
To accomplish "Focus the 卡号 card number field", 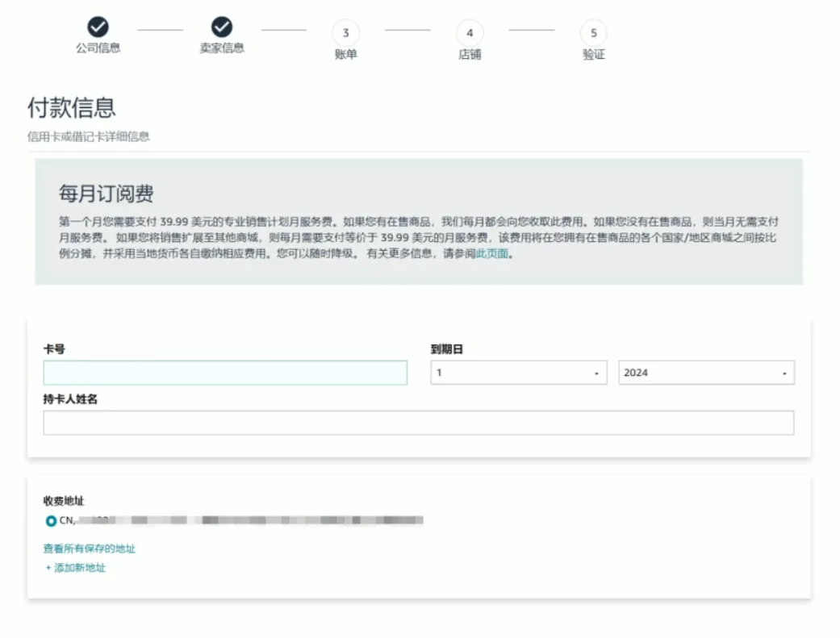I will 225,373.
